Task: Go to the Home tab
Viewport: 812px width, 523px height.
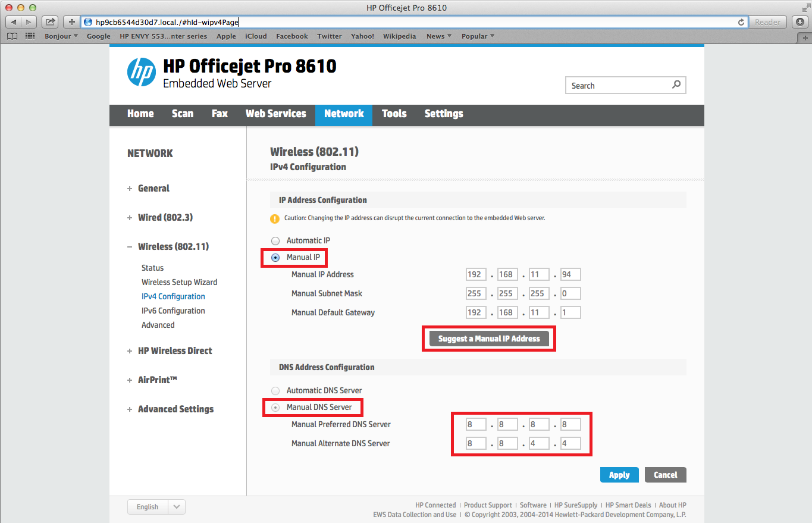Action: pyautogui.click(x=140, y=114)
